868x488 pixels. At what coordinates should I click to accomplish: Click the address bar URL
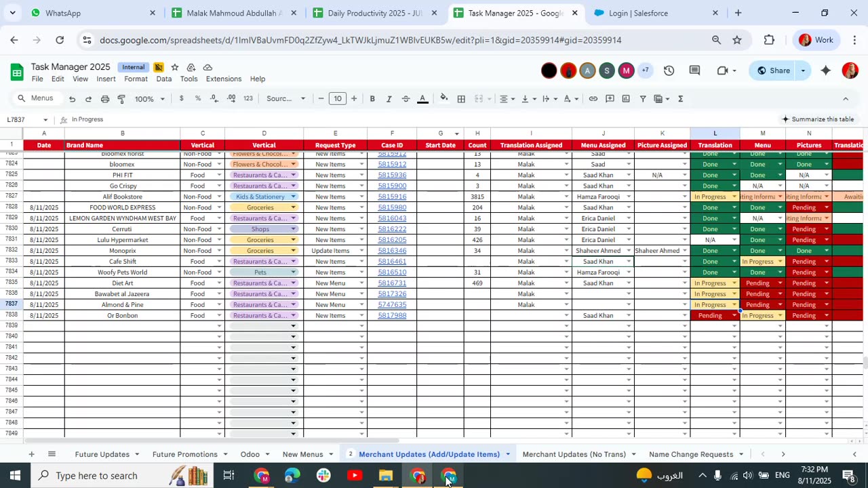tap(360, 40)
